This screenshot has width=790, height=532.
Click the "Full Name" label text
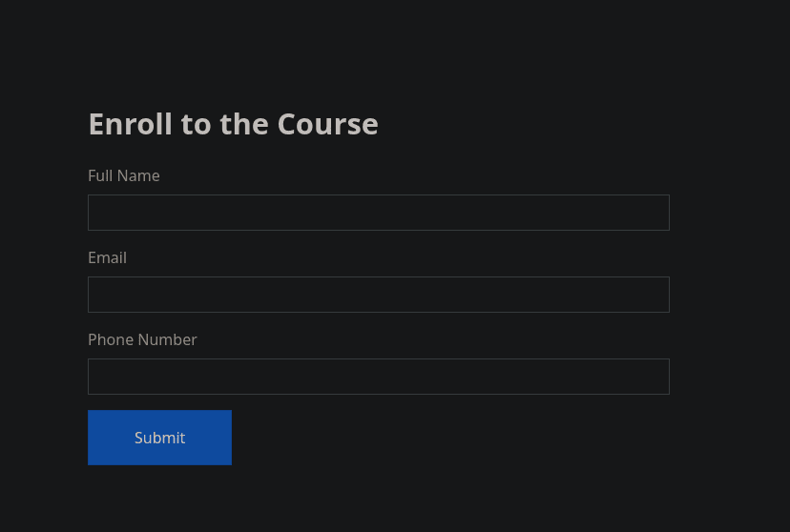pyautogui.click(x=124, y=175)
